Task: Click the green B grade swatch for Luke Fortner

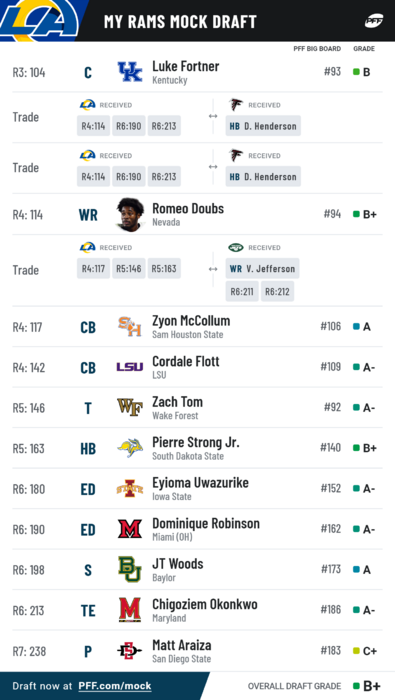Action: [x=356, y=72]
